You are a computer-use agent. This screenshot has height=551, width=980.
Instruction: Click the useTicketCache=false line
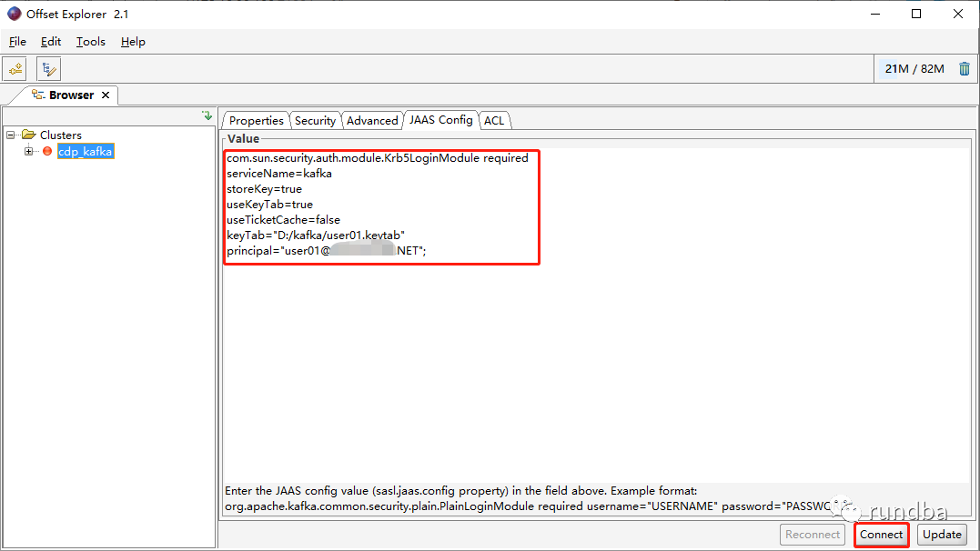tap(284, 220)
